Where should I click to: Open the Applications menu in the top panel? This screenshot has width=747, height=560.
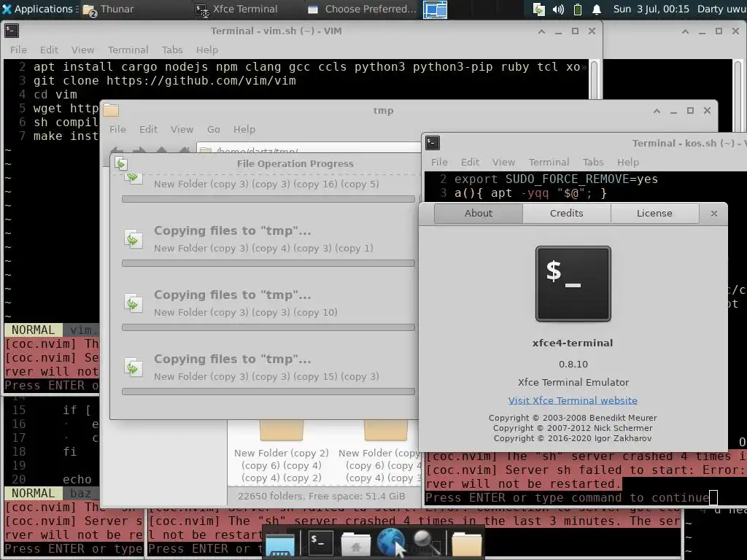tap(37, 9)
